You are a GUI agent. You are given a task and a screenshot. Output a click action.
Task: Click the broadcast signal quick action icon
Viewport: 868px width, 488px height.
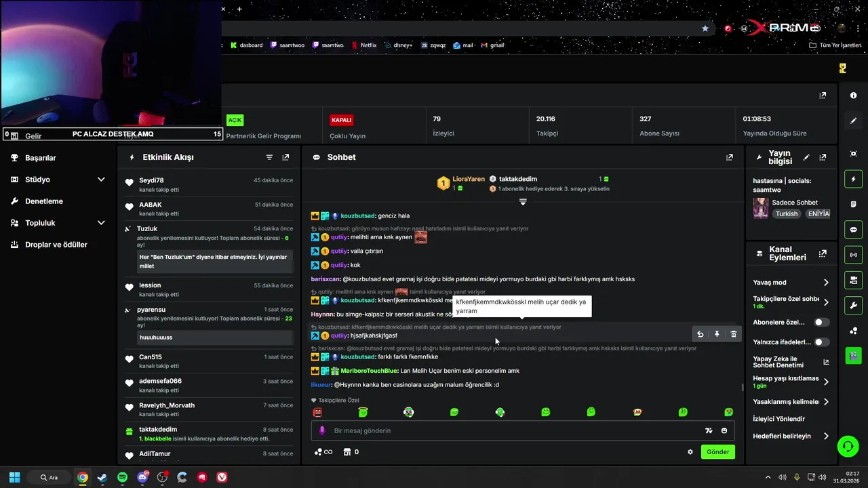point(853,255)
